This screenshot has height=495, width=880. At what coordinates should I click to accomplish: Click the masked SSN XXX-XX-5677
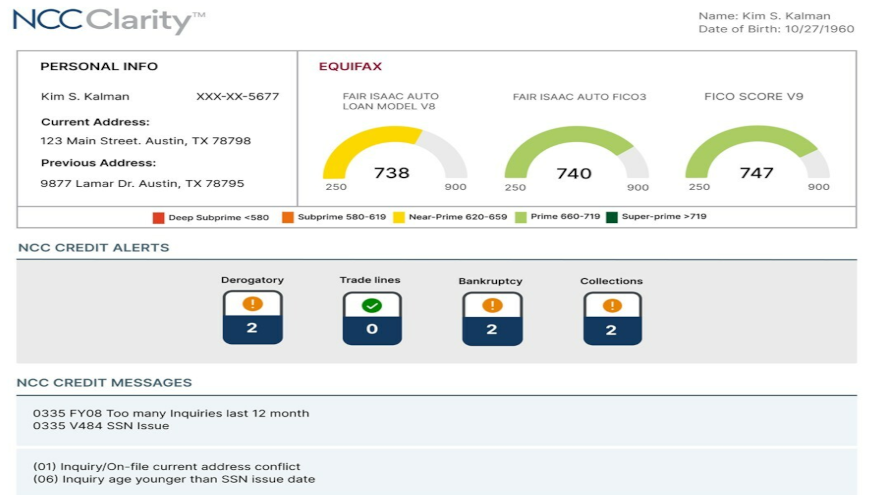238,97
